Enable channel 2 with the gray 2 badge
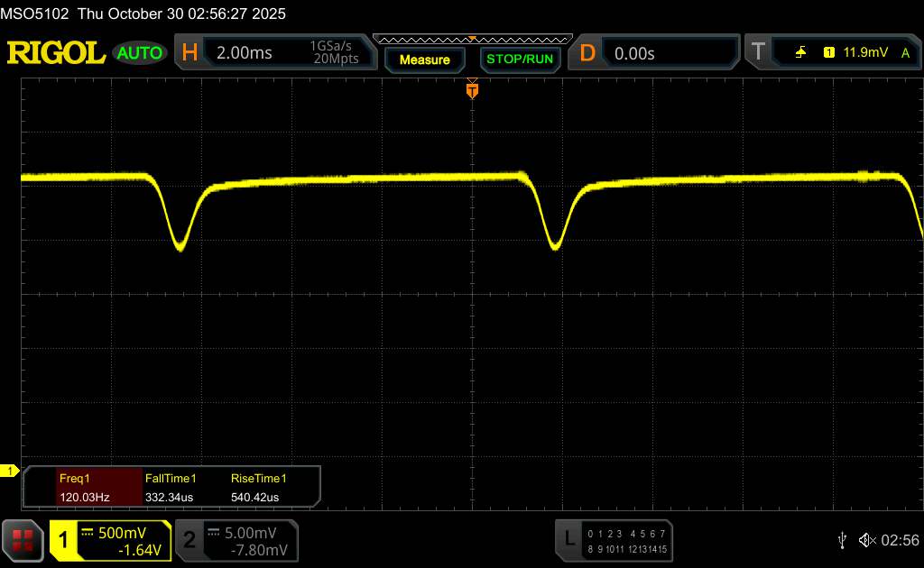The width and height of the screenshot is (924, 568). pos(189,540)
